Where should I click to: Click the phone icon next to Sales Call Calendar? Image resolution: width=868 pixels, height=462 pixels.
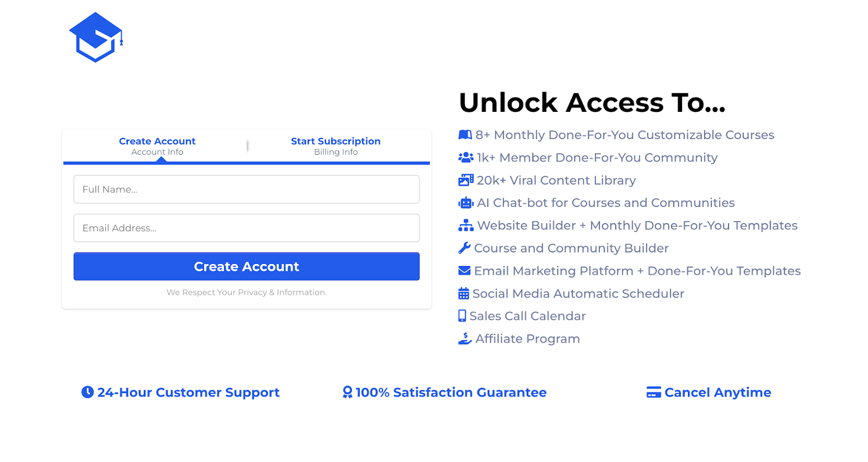462,315
